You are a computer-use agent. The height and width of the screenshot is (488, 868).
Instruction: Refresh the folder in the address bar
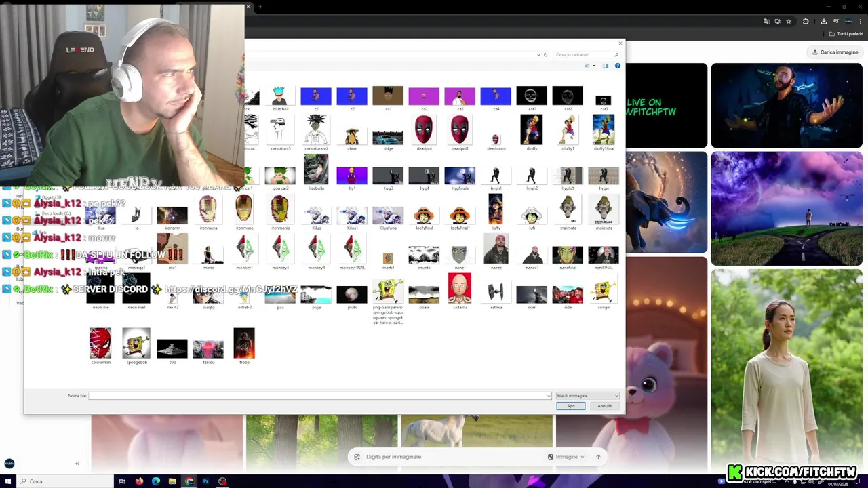coord(545,54)
